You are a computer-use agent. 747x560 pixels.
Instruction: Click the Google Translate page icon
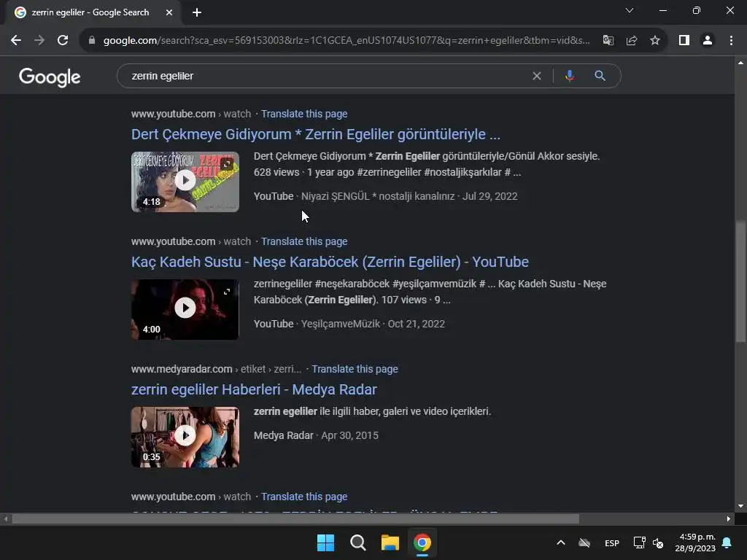608,41
